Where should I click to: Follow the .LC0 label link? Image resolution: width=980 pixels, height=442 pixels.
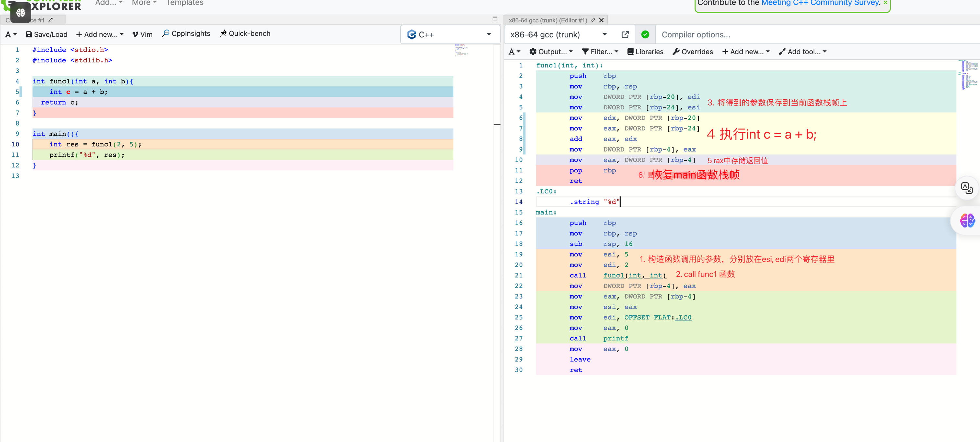684,318
